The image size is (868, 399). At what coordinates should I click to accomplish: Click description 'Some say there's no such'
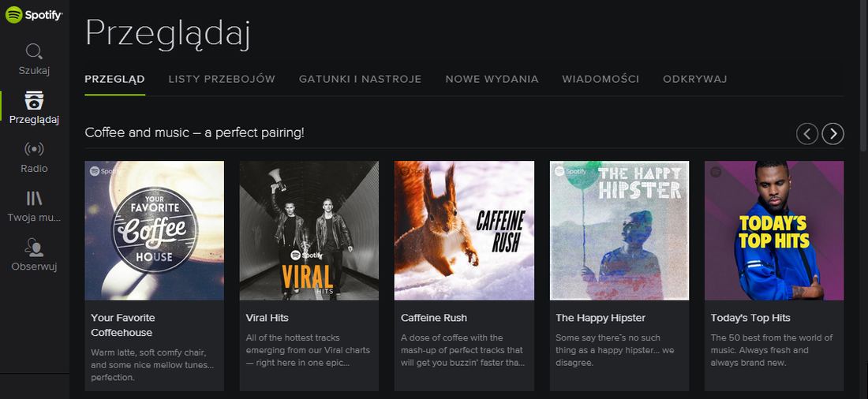click(x=615, y=350)
